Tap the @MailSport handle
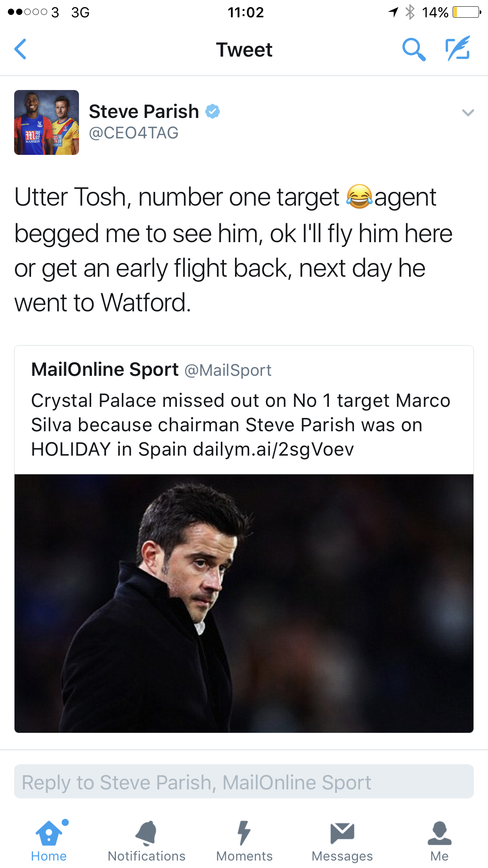This screenshot has width=488, height=868. (228, 370)
